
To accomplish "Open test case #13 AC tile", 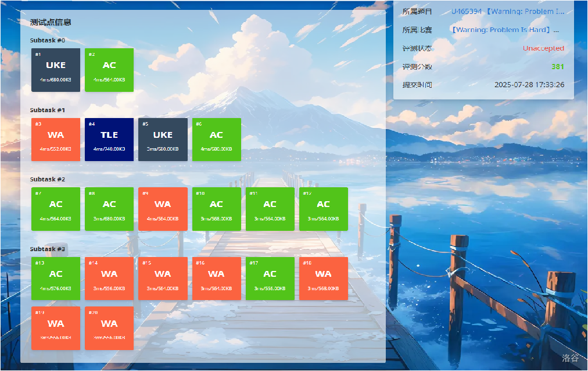I will pos(56,279).
